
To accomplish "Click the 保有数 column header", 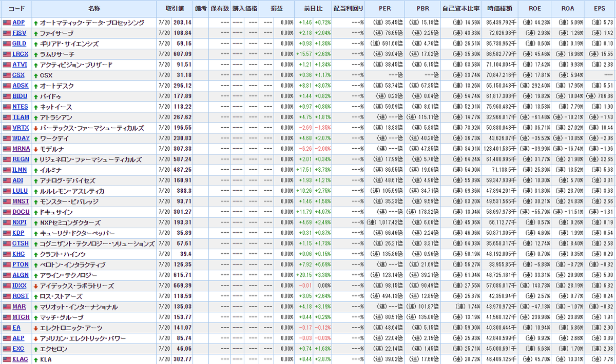I will click(x=219, y=9).
